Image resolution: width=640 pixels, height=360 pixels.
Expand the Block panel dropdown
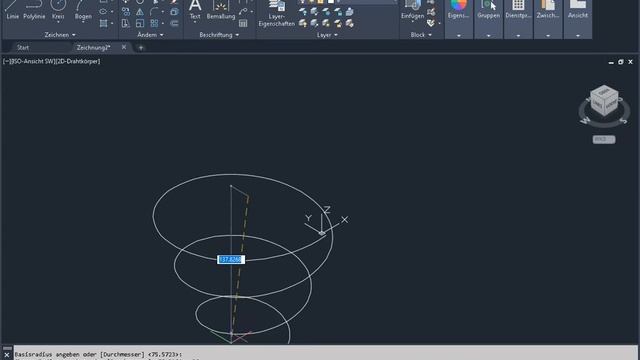pyautogui.click(x=430, y=35)
